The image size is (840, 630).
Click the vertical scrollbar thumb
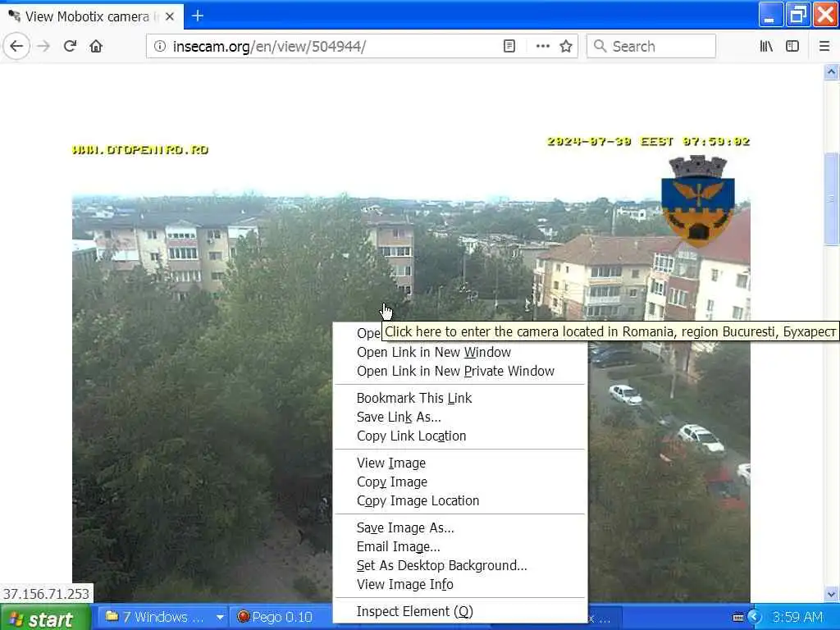831,199
